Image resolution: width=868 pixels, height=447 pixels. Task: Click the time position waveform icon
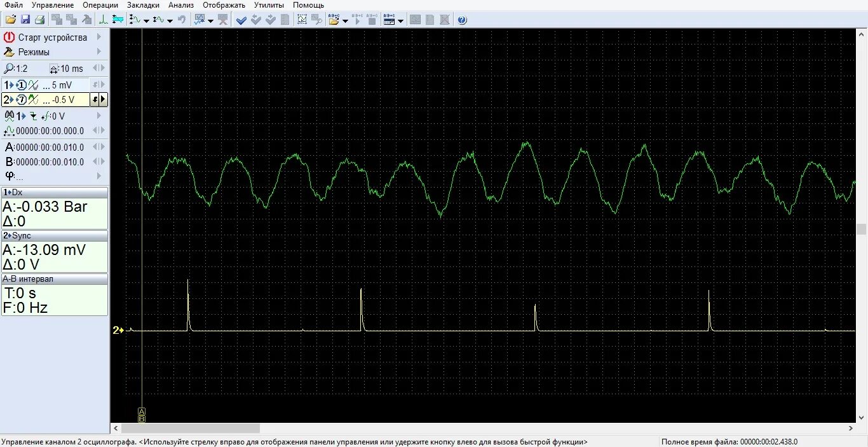[9, 131]
